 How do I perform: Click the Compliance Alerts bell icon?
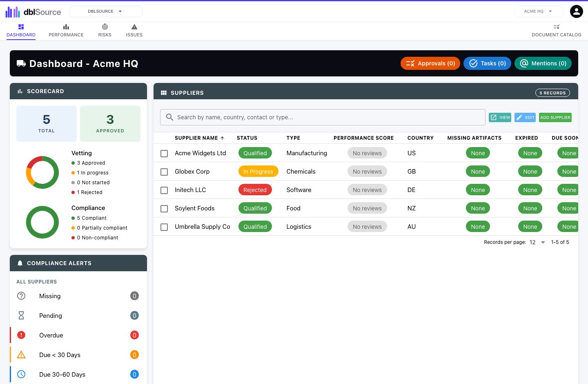click(20, 263)
